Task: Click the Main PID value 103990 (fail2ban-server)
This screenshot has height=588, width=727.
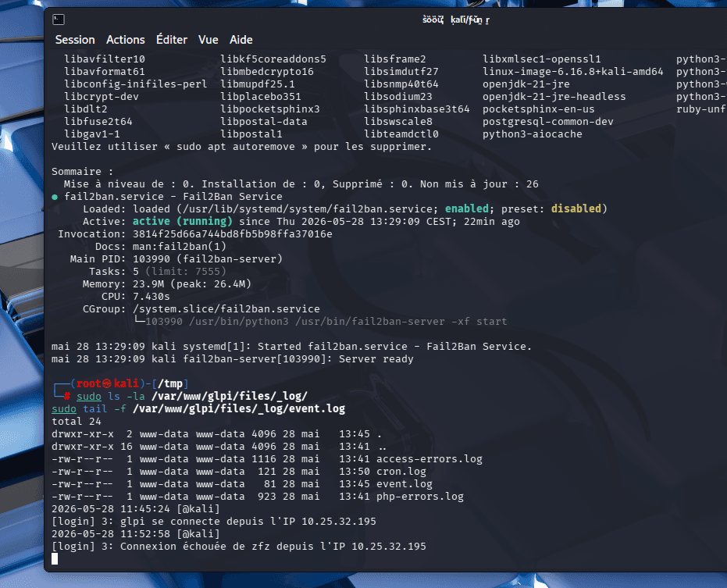Action: pos(207,258)
